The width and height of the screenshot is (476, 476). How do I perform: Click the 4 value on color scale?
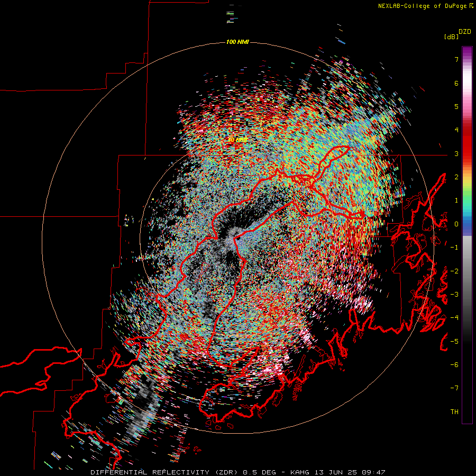[456, 130]
